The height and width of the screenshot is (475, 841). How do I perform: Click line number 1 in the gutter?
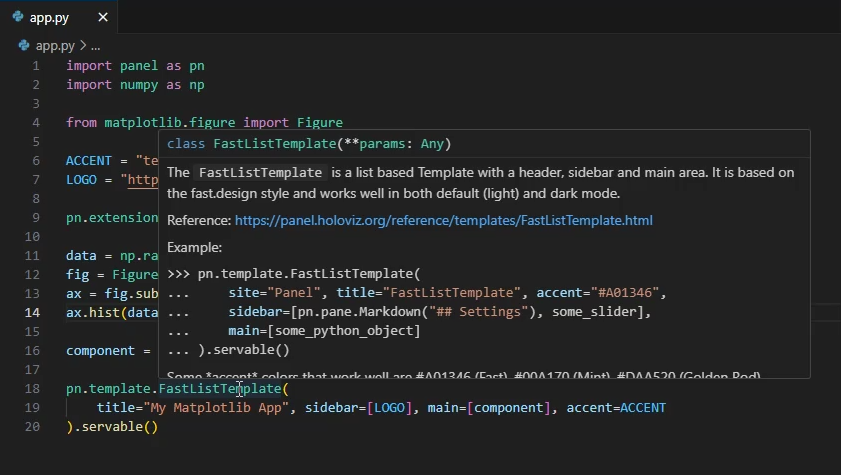35,66
